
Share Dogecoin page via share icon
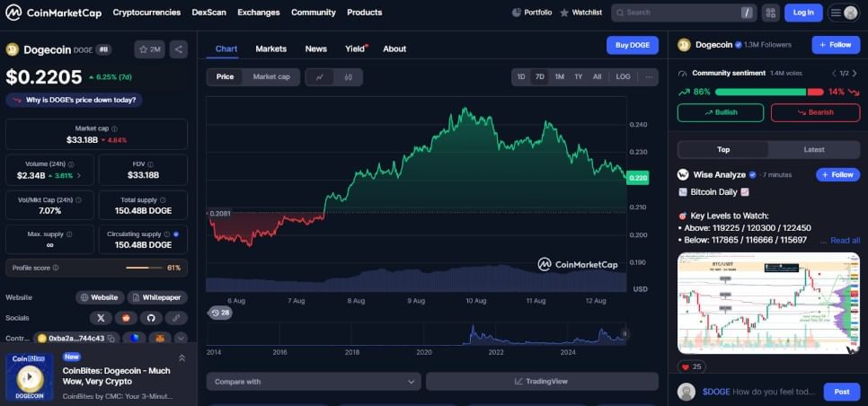click(x=178, y=49)
